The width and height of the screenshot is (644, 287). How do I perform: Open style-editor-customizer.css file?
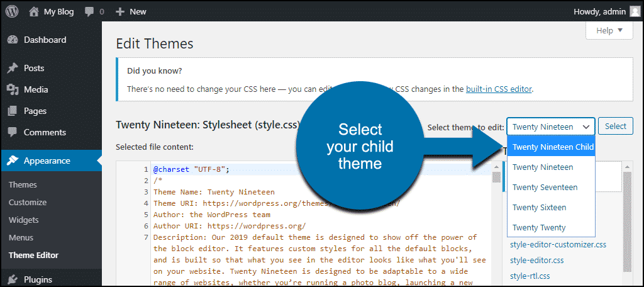[x=558, y=245]
